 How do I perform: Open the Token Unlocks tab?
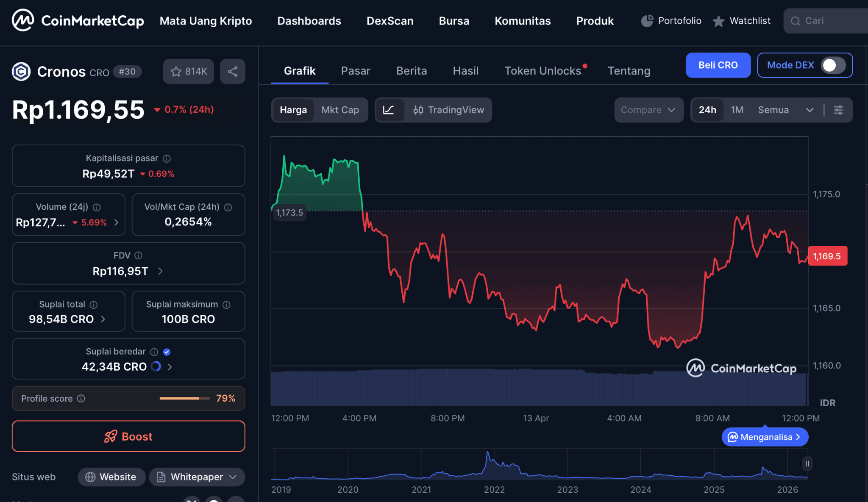(542, 71)
